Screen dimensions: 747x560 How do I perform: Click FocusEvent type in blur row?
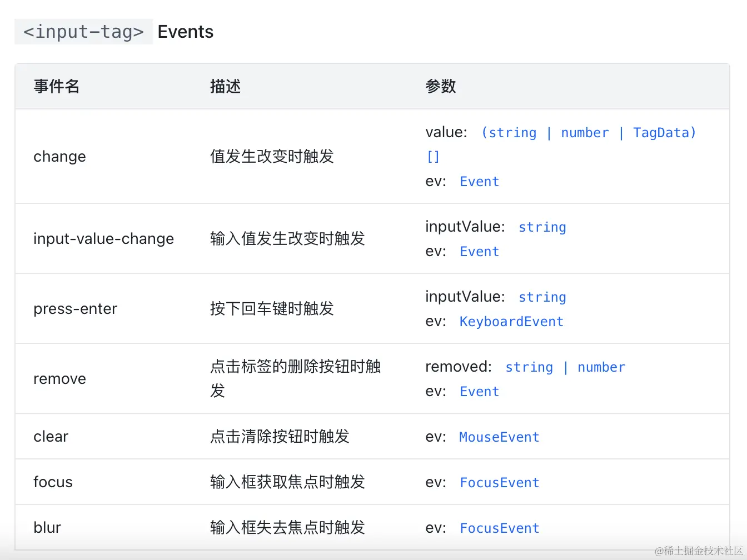pyautogui.click(x=499, y=528)
